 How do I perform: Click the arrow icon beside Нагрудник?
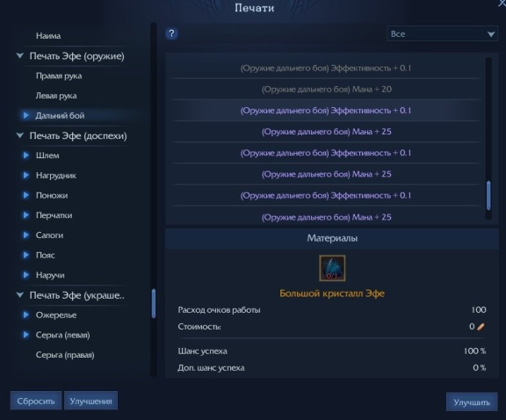25,176
